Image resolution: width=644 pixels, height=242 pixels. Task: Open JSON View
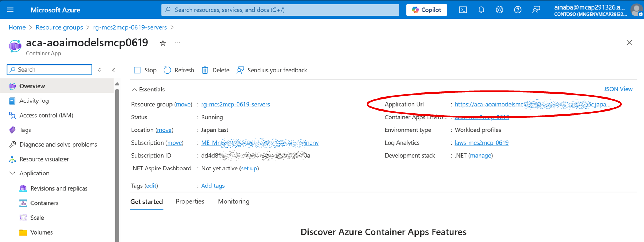point(618,89)
